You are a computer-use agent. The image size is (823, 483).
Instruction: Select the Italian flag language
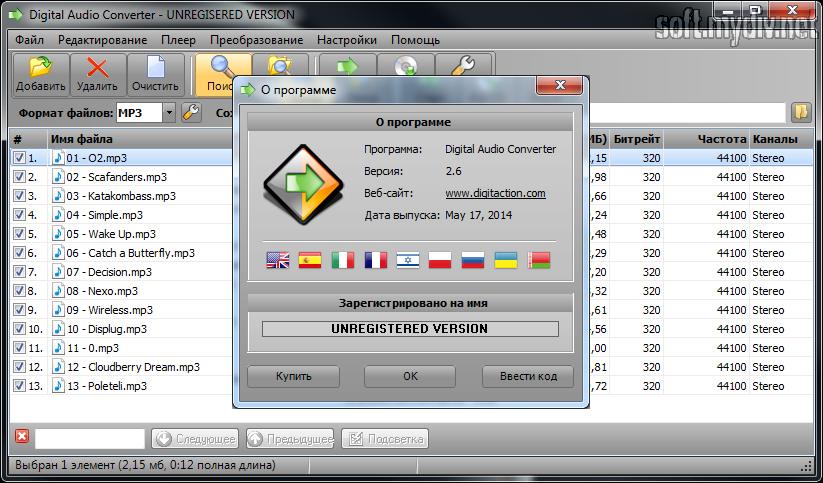[x=343, y=260]
